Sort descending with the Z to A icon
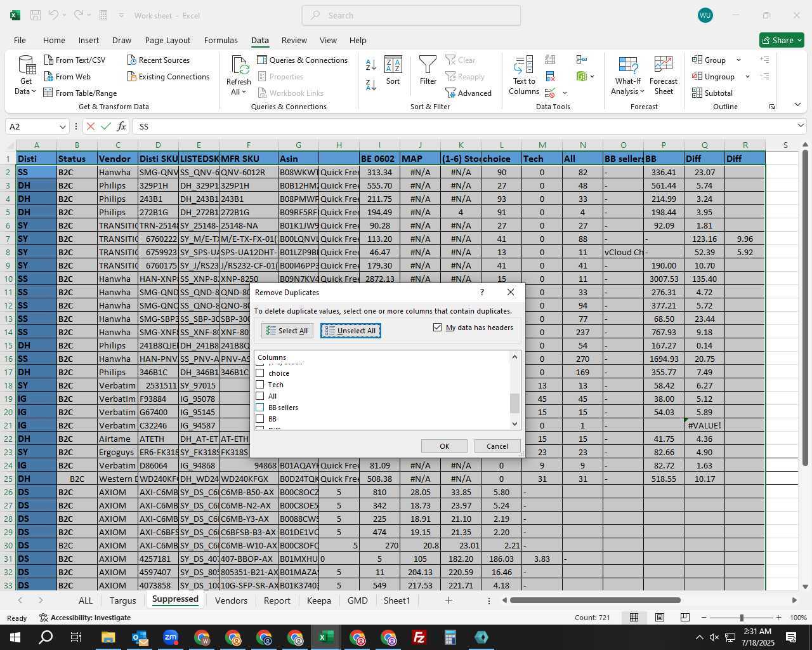 click(x=371, y=84)
